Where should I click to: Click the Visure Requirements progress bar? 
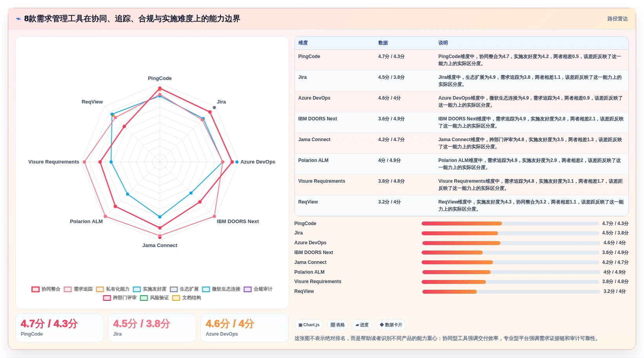tap(510, 282)
